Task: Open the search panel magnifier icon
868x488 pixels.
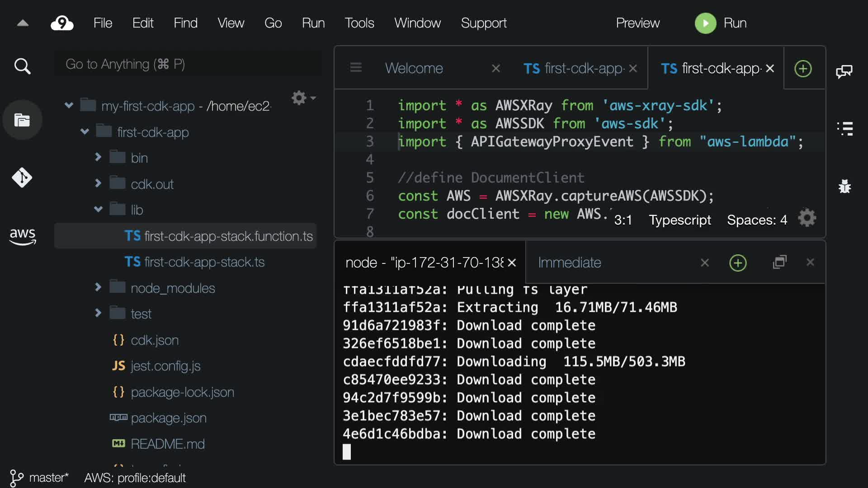Action: pyautogui.click(x=22, y=66)
